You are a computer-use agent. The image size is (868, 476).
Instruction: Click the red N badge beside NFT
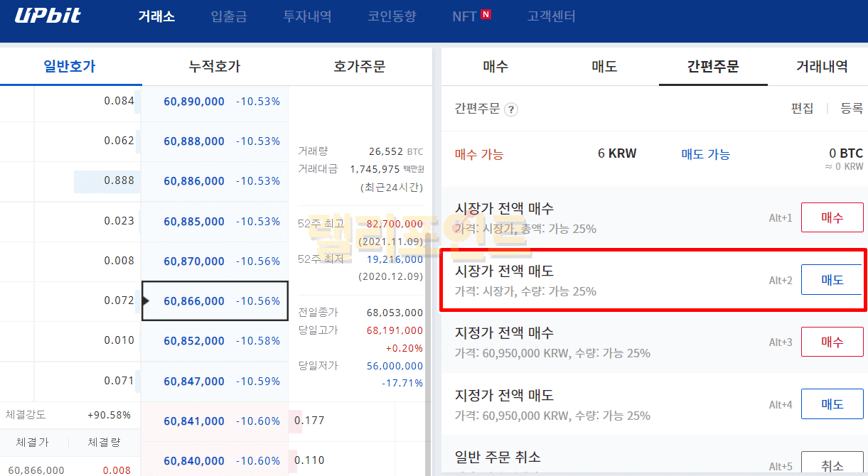click(486, 14)
